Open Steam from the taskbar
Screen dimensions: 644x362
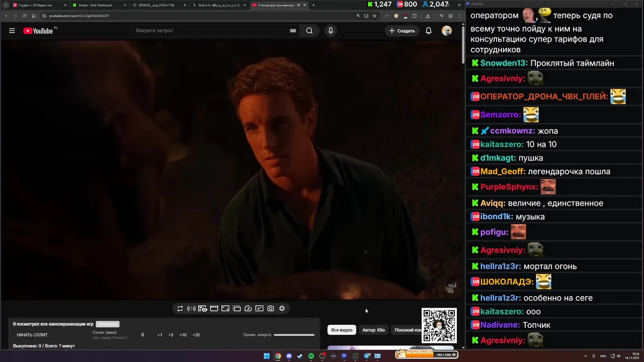pos(300,356)
